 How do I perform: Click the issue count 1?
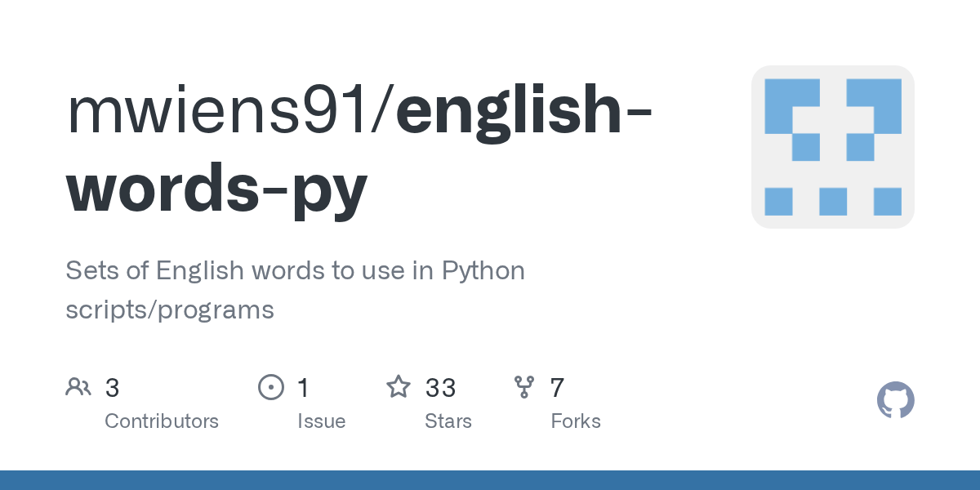coord(303,387)
